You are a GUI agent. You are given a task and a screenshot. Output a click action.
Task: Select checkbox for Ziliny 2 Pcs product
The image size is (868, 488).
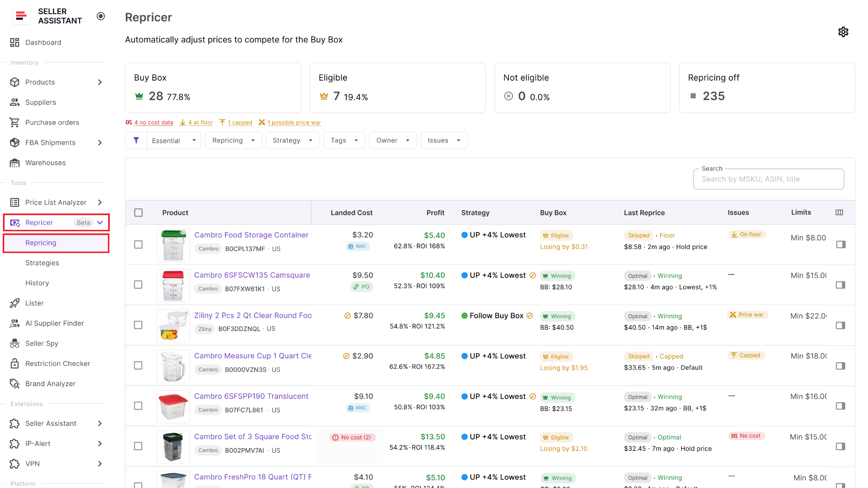[138, 325]
